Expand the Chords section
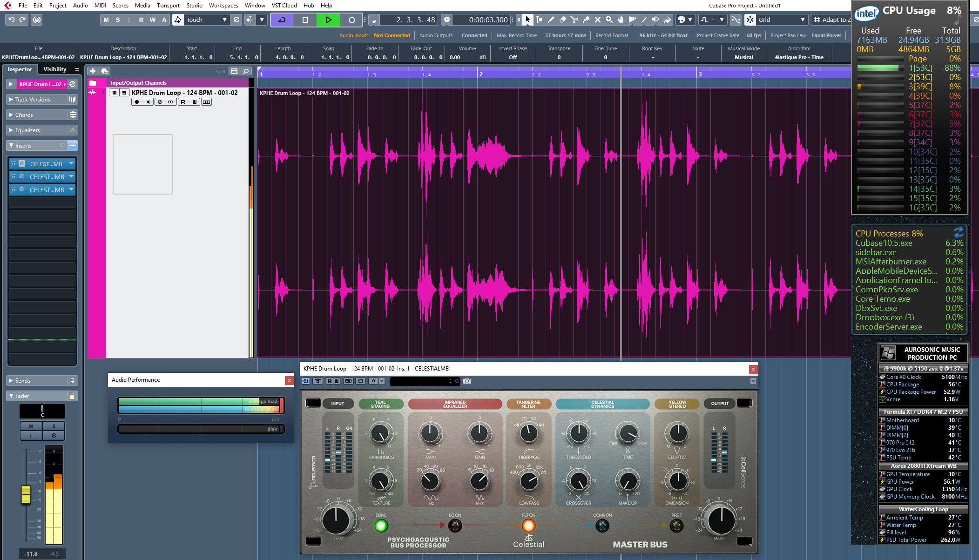 11,115
